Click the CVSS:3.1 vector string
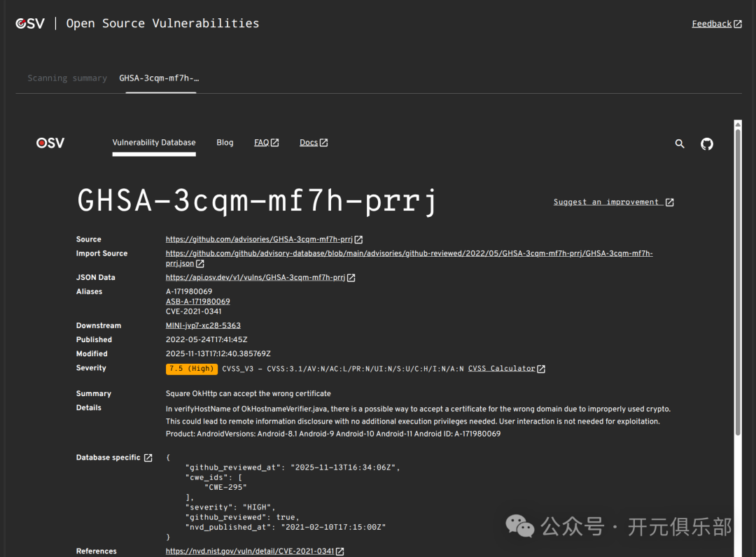The image size is (756, 557). [x=365, y=369]
